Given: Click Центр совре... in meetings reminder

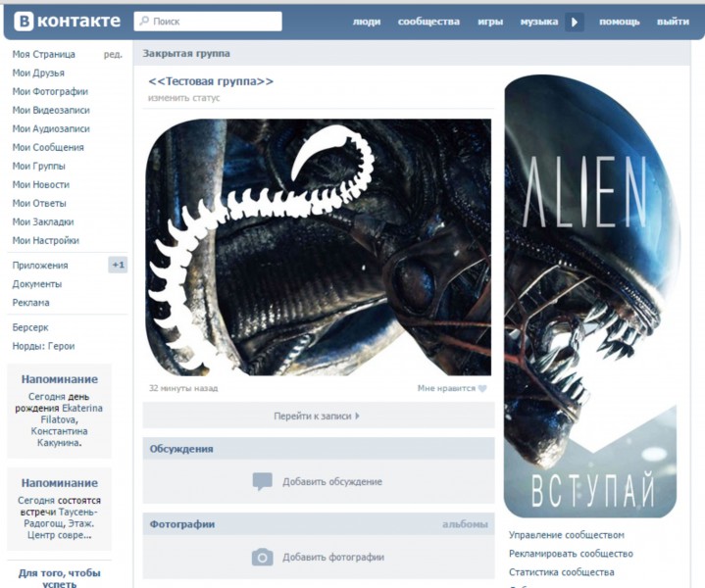Looking at the screenshot, I should tap(60, 535).
